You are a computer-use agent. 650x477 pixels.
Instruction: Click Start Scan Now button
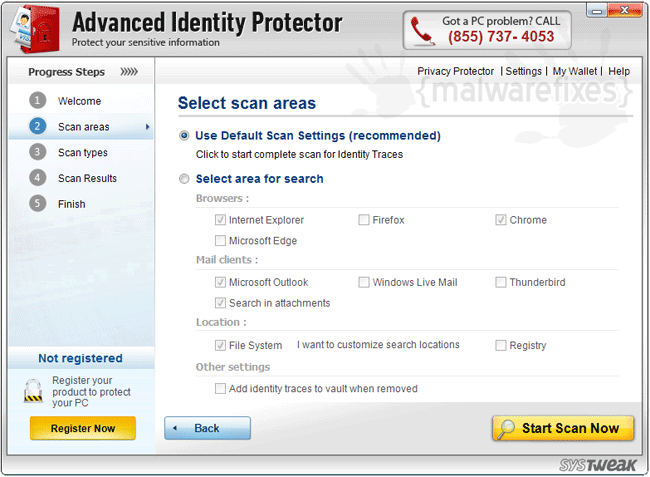(563, 428)
